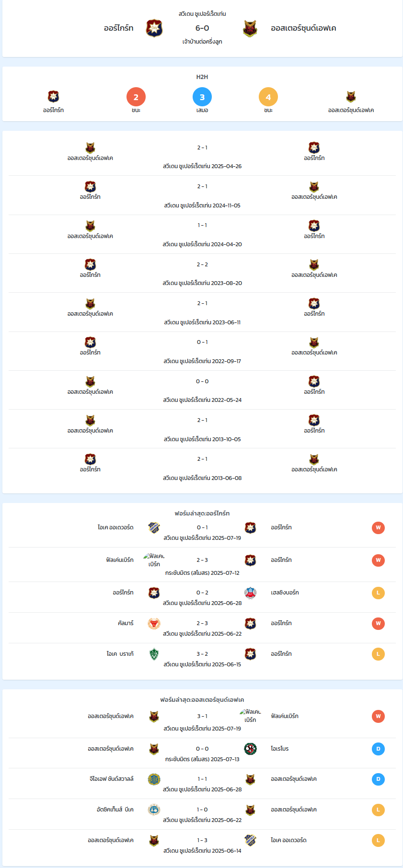
Task: Click the D badge beside โอเรโบร match
Action: [x=378, y=749]
